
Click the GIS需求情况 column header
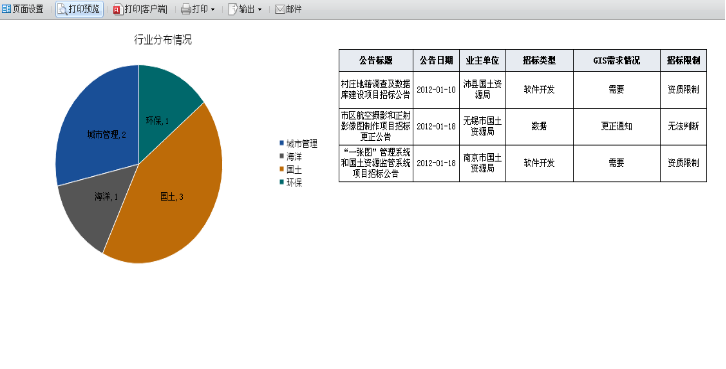point(617,60)
